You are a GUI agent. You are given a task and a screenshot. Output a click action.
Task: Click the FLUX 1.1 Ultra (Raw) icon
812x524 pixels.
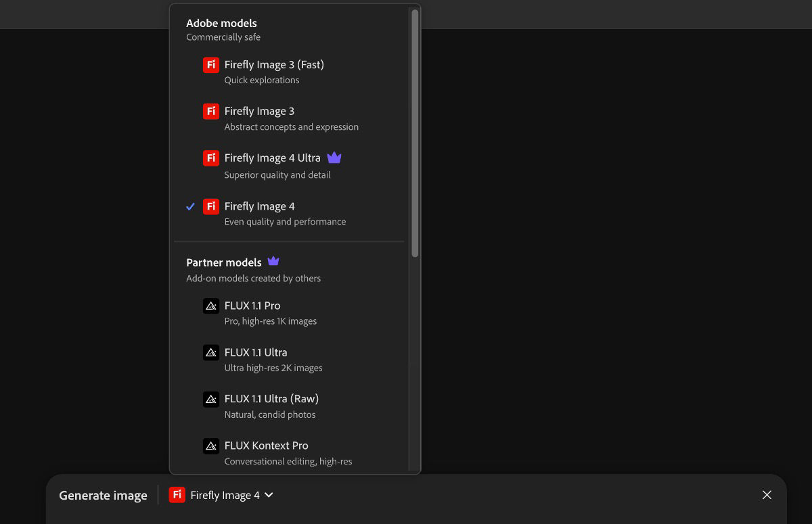211,399
